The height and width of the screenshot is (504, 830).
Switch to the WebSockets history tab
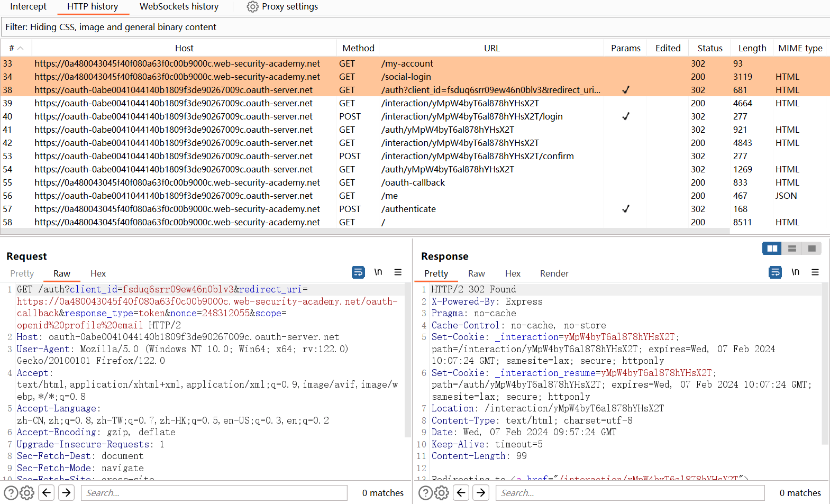[x=179, y=7]
